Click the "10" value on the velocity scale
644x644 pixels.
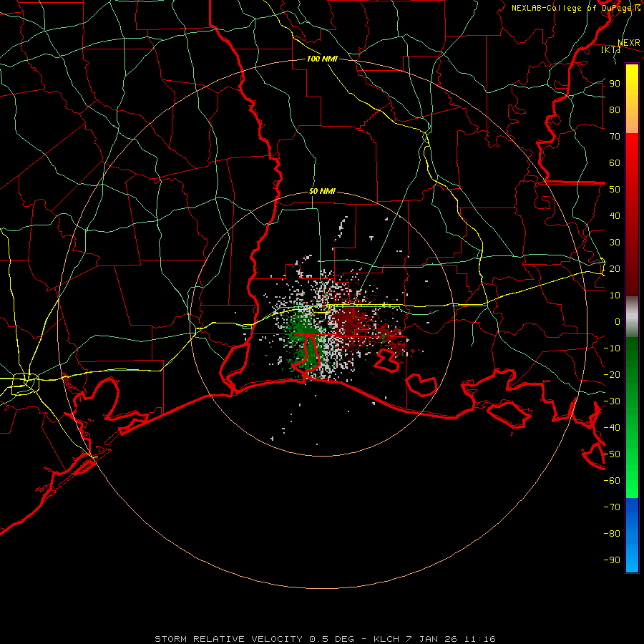[x=615, y=296]
